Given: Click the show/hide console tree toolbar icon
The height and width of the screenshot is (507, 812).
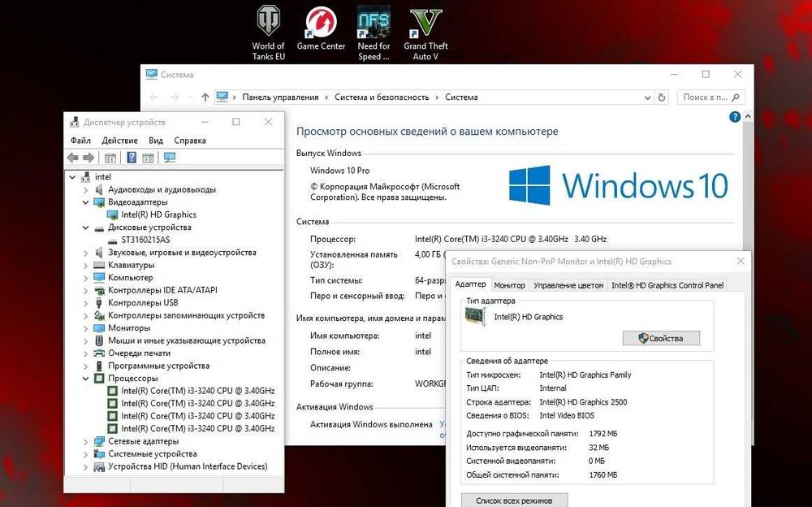Looking at the screenshot, I should [110, 158].
